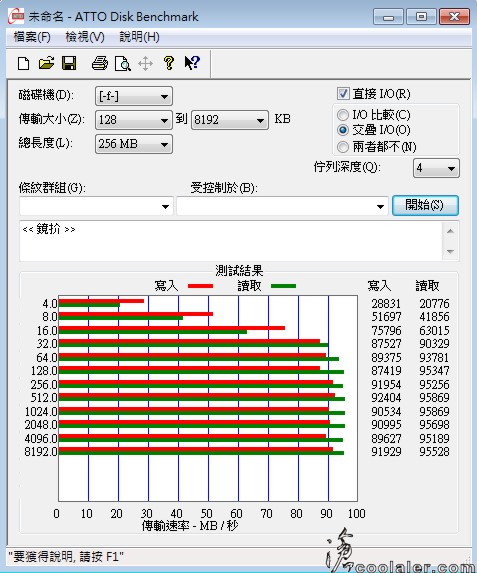This screenshot has height=573, width=477.
Task: Save results using the floppy disk icon
Action: 69,63
